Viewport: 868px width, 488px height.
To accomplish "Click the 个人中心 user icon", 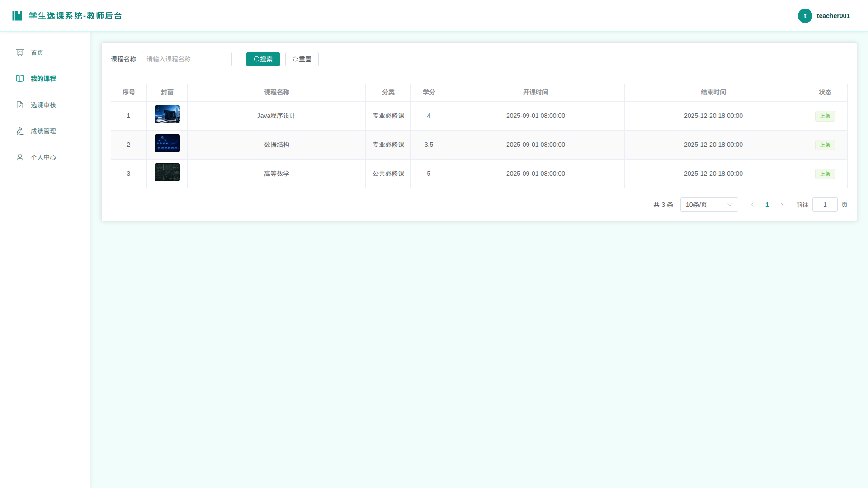I will click(20, 157).
